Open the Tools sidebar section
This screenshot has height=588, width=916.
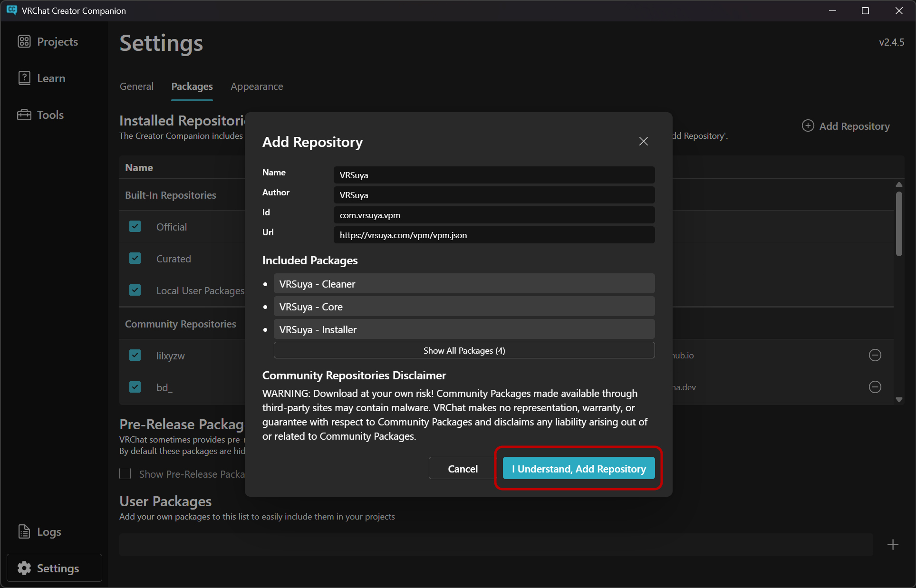[40, 115]
